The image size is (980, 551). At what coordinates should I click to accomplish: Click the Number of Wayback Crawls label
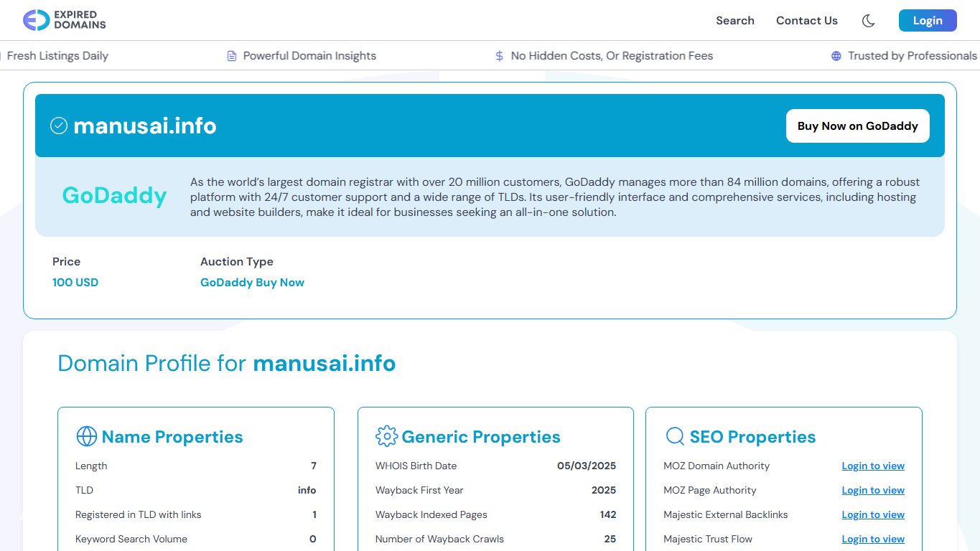pyautogui.click(x=439, y=539)
